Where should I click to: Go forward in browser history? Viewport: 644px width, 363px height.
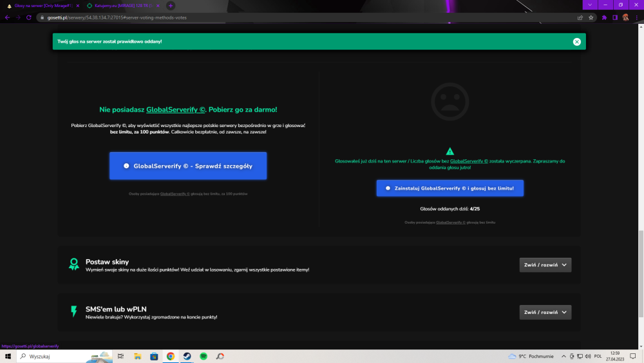(x=17, y=17)
